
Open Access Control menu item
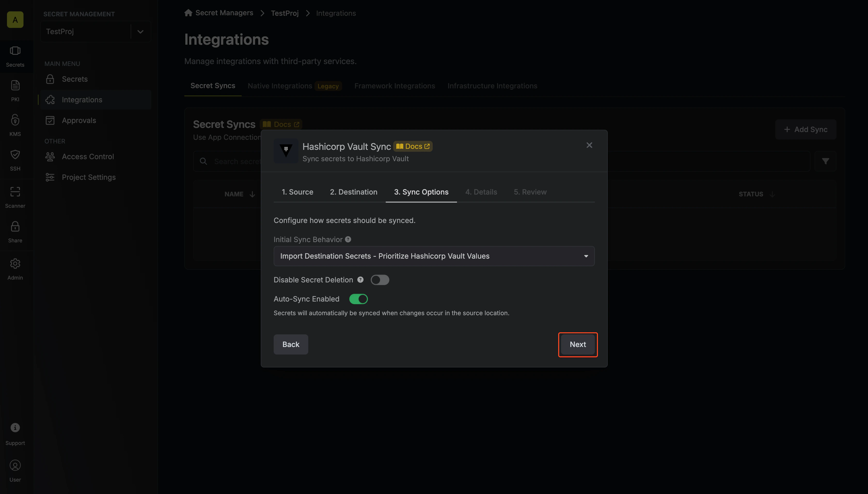pyautogui.click(x=96, y=156)
